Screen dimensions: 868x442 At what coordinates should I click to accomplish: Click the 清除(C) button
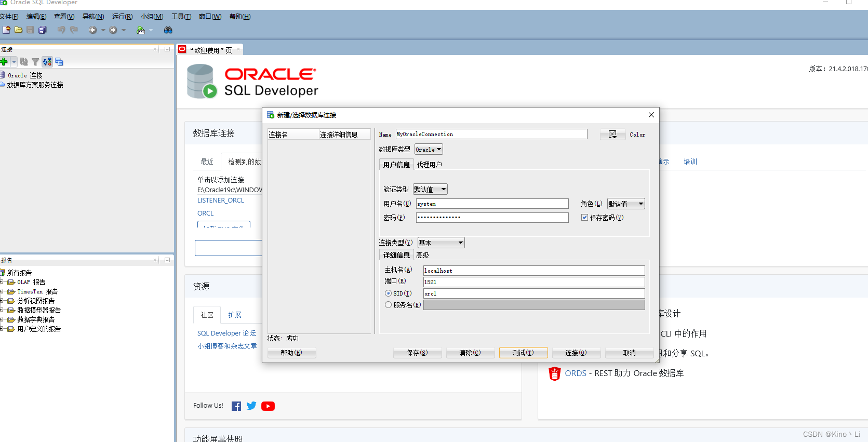tap(470, 353)
